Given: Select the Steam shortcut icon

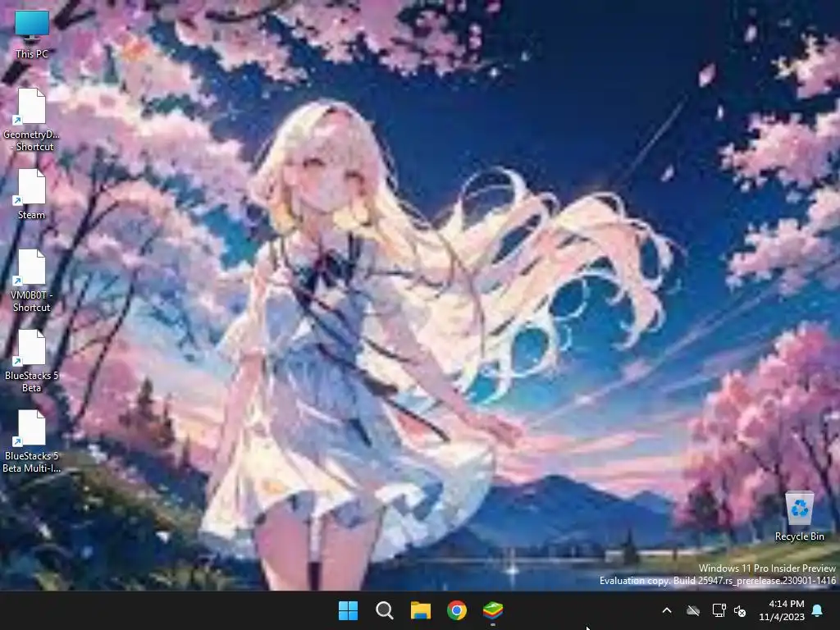Looking at the screenshot, I should point(32,194).
